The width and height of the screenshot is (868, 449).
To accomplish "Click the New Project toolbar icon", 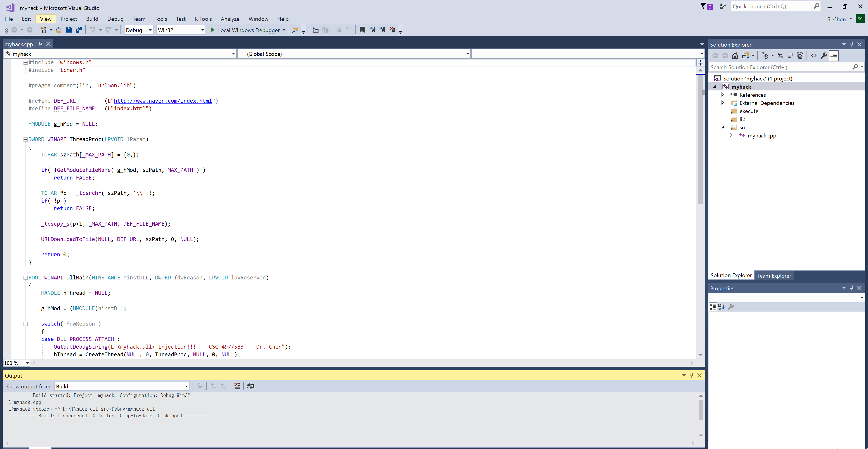I will (43, 30).
